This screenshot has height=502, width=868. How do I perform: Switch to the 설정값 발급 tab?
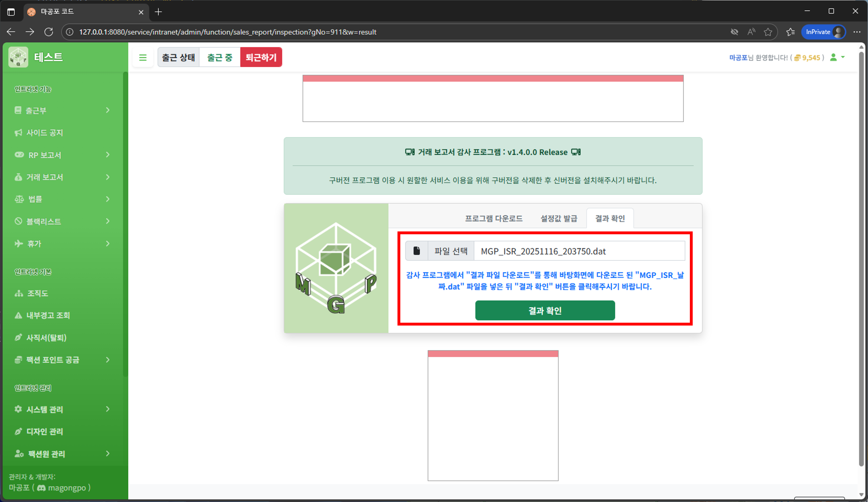[x=558, y=218]
